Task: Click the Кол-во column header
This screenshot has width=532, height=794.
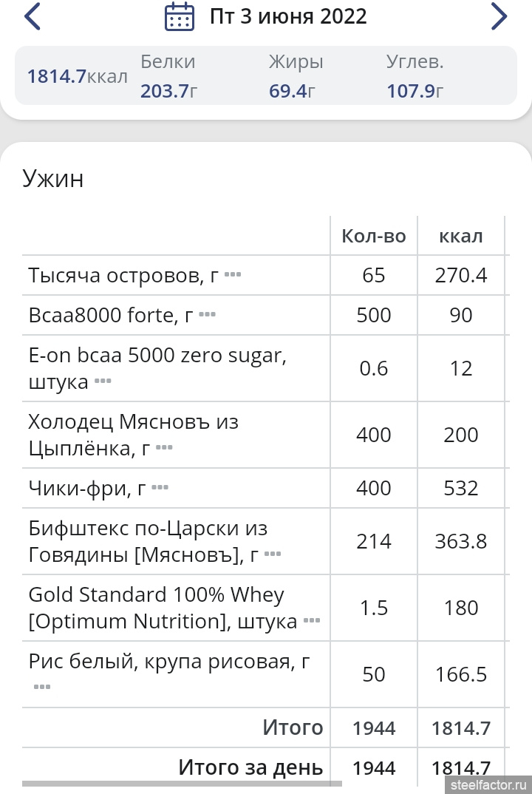Action: 374,236
